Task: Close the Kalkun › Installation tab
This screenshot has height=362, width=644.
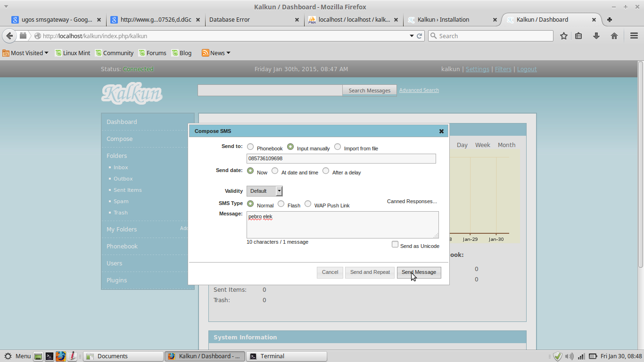Action: tap(495, 20)
